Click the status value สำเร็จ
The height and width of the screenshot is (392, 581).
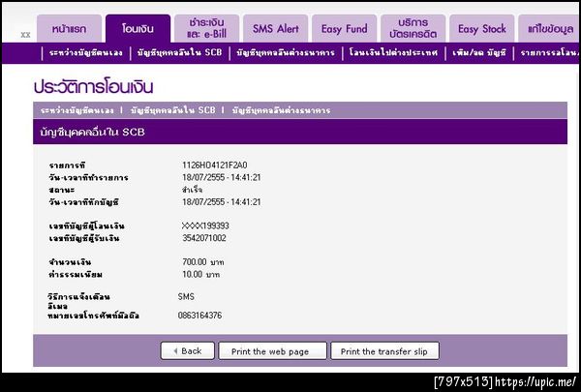[193, 190]
